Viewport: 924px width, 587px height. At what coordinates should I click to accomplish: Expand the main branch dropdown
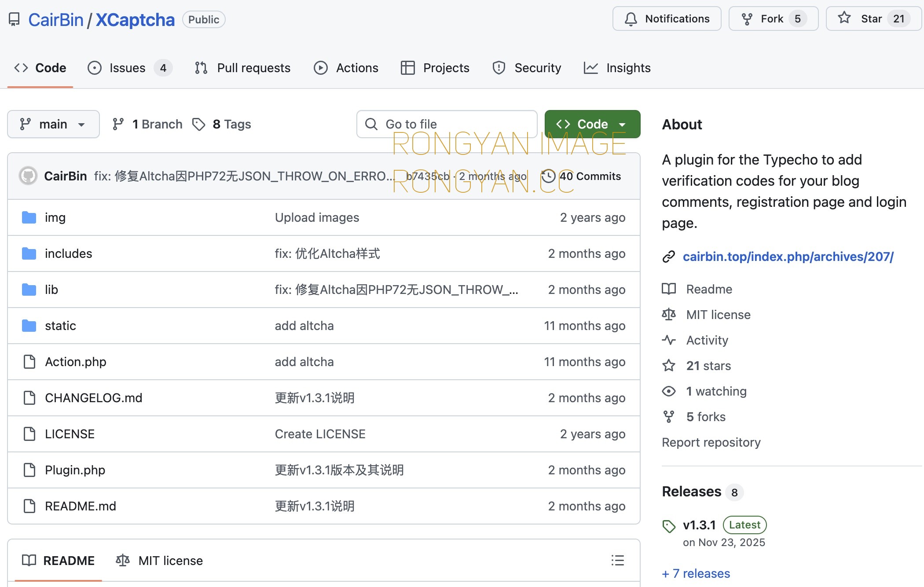[x=53, y=124]
